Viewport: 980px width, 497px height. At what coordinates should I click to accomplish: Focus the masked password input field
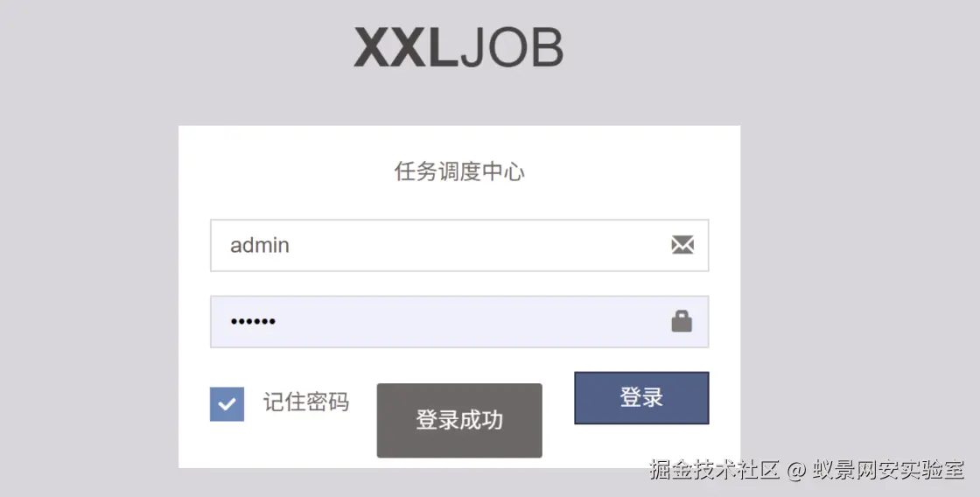point(459,321)
